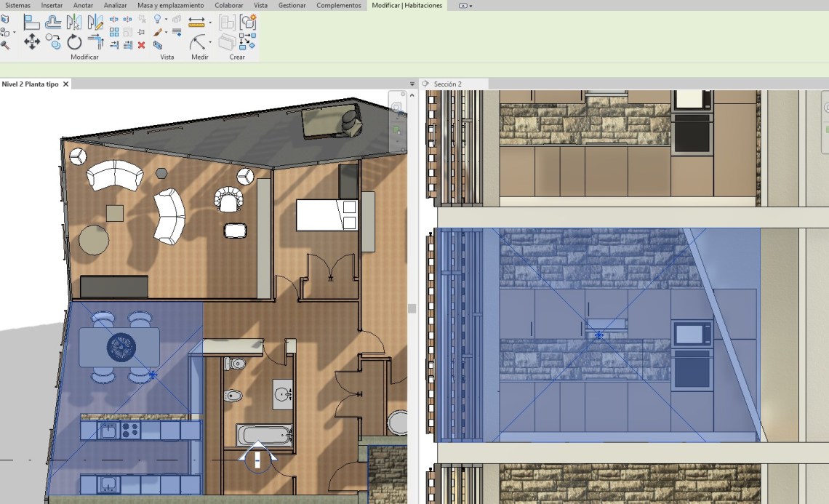Select the Rotate tool
This screenshot has height=504, width=829.
74,41
